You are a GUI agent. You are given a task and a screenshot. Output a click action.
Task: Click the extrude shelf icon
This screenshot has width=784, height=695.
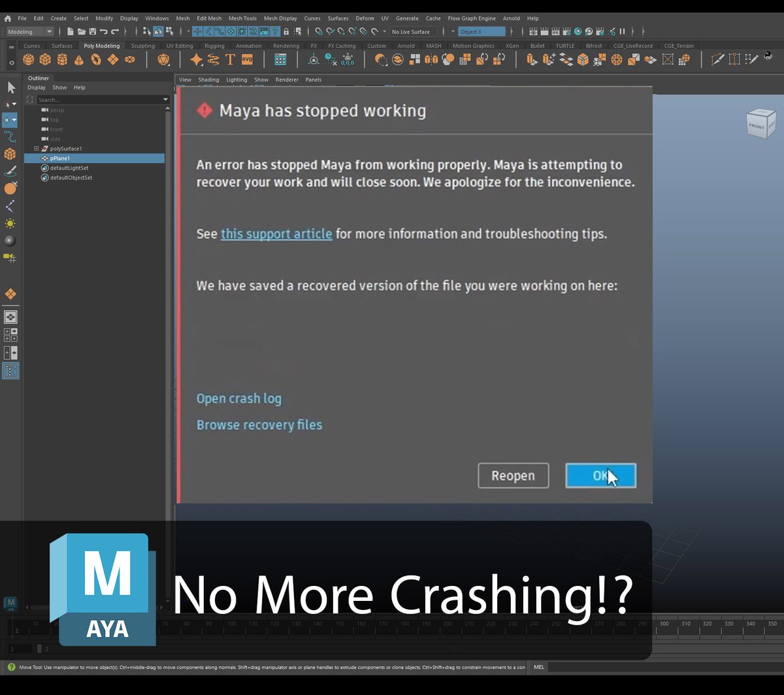[x=532, y=59]
